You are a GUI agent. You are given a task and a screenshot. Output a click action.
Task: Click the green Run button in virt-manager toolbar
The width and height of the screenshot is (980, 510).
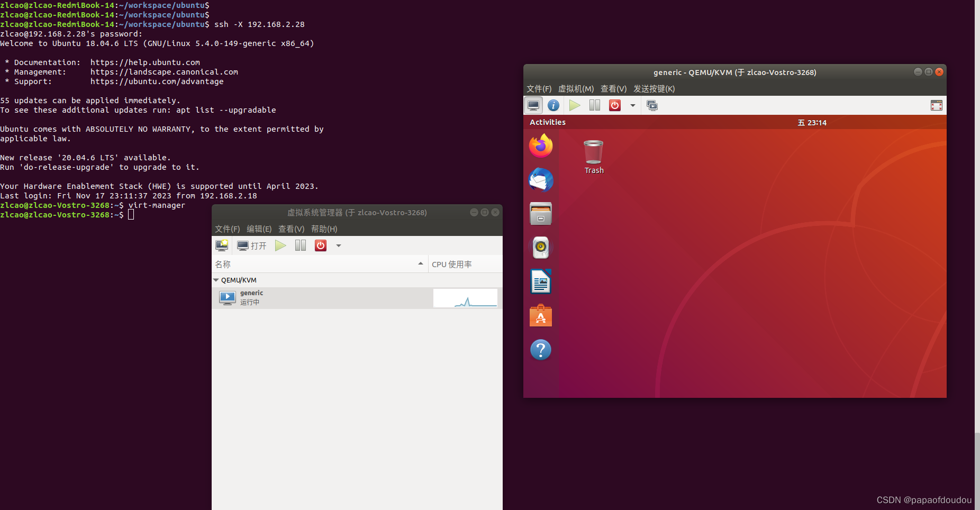click(280, 245)
